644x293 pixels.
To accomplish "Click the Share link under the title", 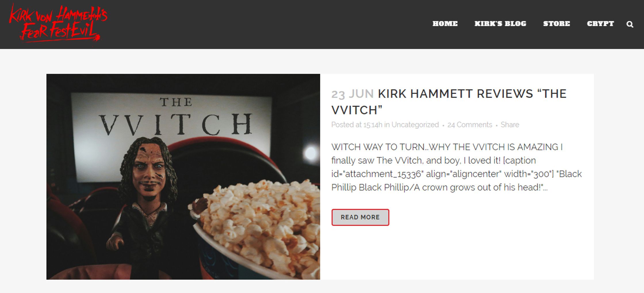I will coord(510,125).
